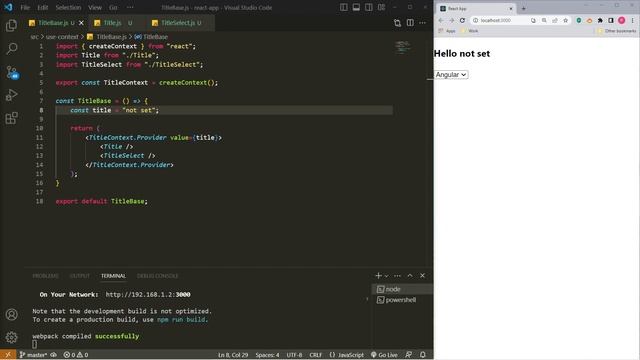The image size is (640, 360).
Task: Select the node terminal in the list
Action: (402, 289)
